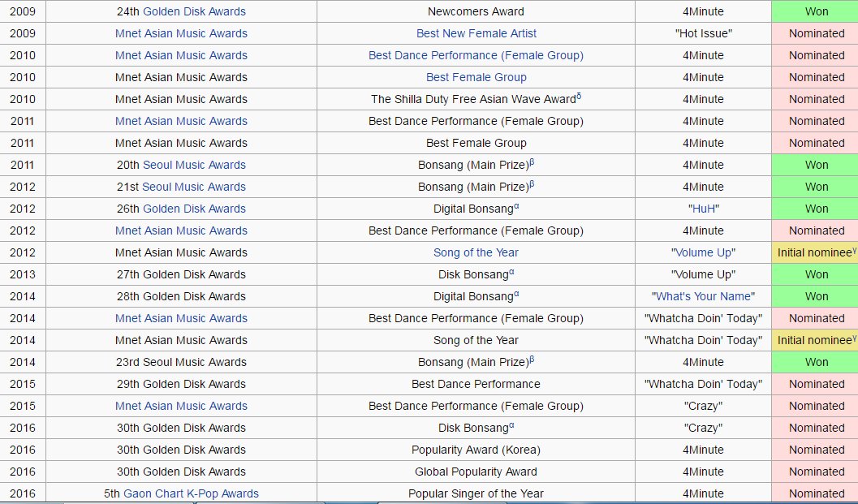Open the "What's Your Name" song link
This screenshot has height=504, width=858.
[x=703, y=296]
